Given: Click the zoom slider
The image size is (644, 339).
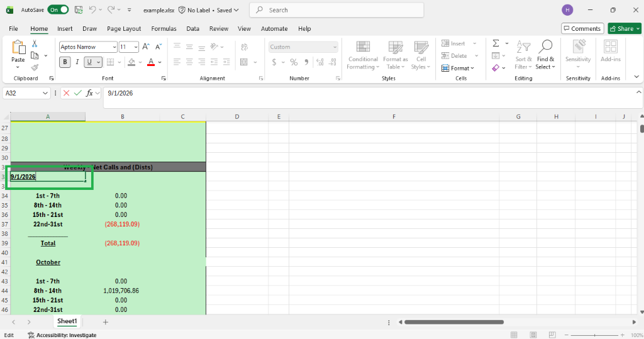Looking at the screenshot, I should [594, 335].
